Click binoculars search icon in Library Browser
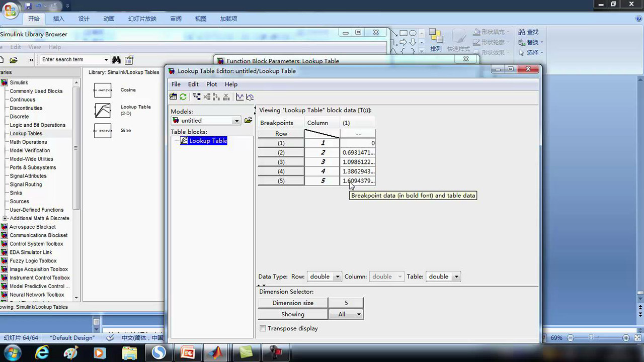This screenshot has width=644, height=362. [116, 60]
